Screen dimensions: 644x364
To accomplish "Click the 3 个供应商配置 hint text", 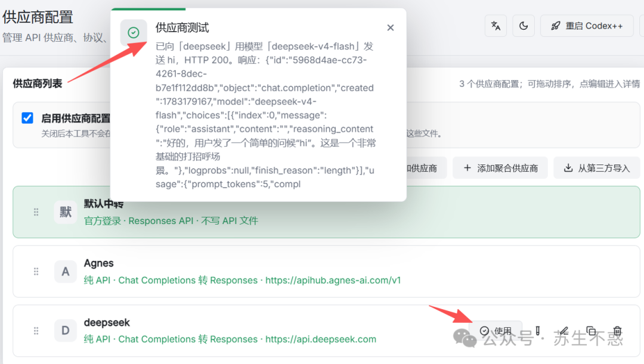I will [549, 84].
